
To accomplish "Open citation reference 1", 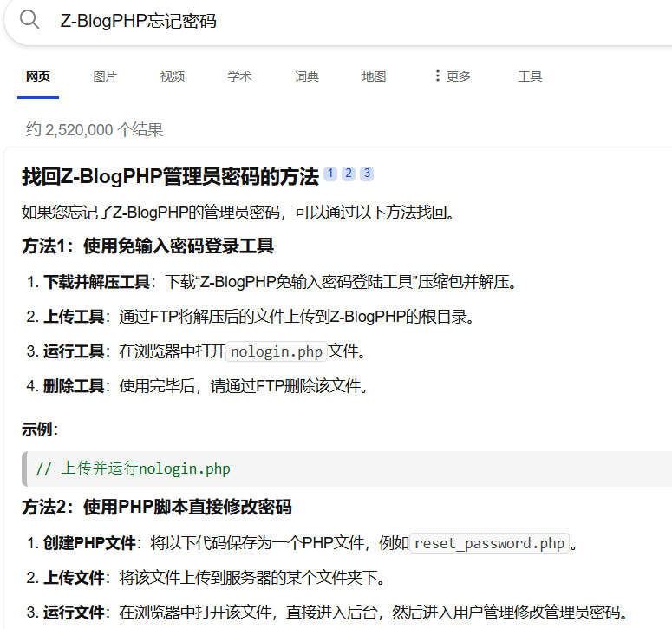I will (330, 174).
